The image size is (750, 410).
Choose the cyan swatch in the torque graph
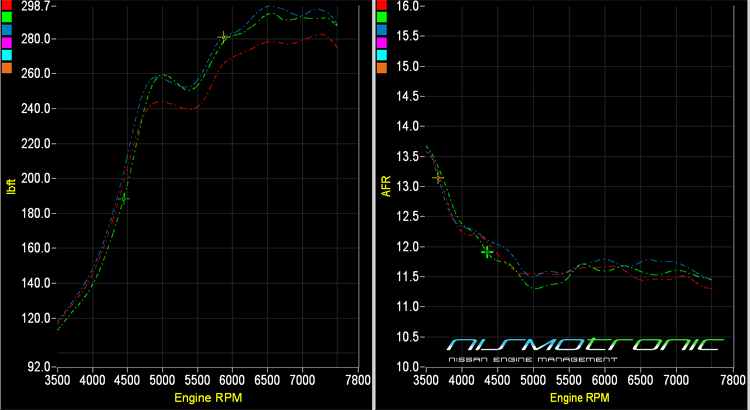6,56
